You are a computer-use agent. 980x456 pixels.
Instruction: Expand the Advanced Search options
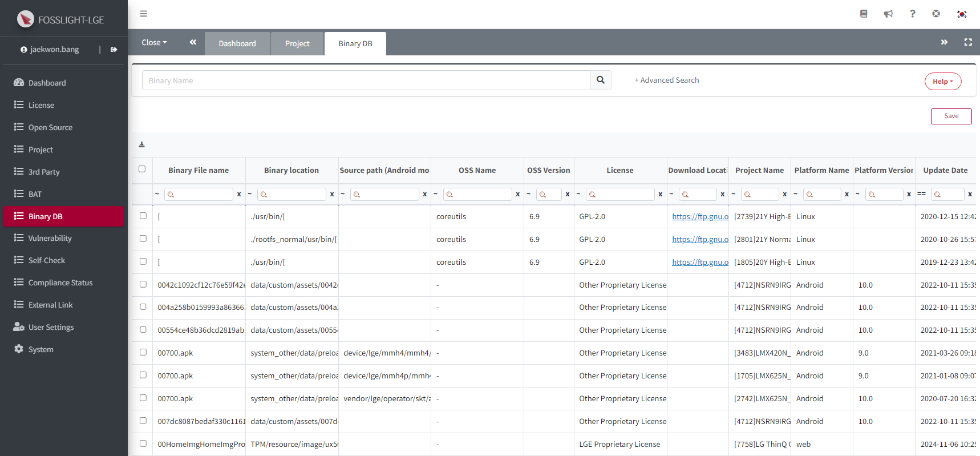click(x=667, y=80)
